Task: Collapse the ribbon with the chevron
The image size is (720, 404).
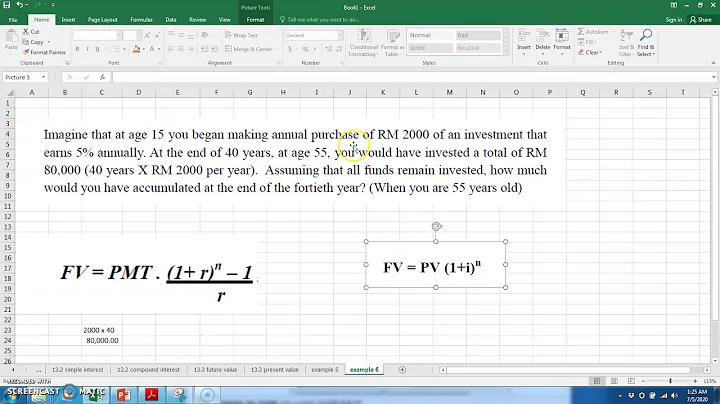Action: [713, 63]
